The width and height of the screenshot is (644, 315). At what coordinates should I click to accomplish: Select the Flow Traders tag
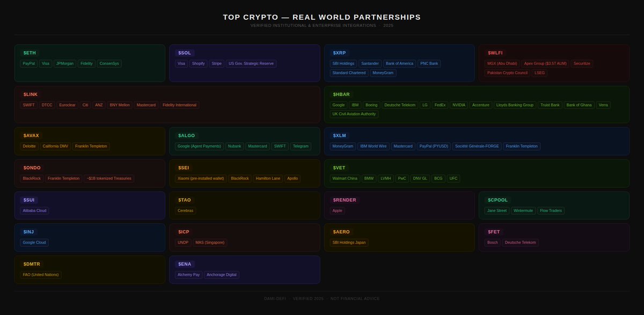[x=551, y=210]
